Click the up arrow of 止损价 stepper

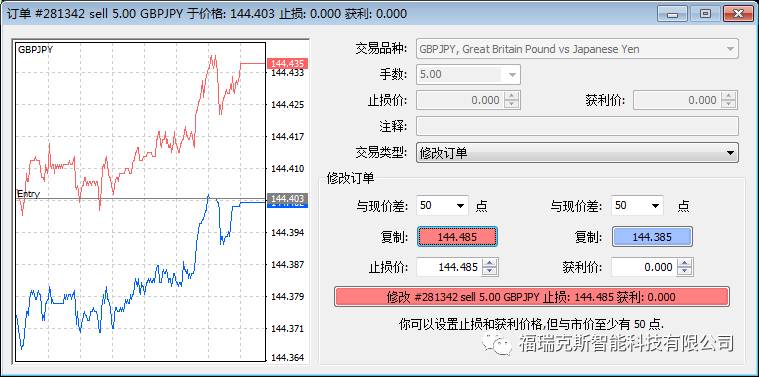point(490,263)
